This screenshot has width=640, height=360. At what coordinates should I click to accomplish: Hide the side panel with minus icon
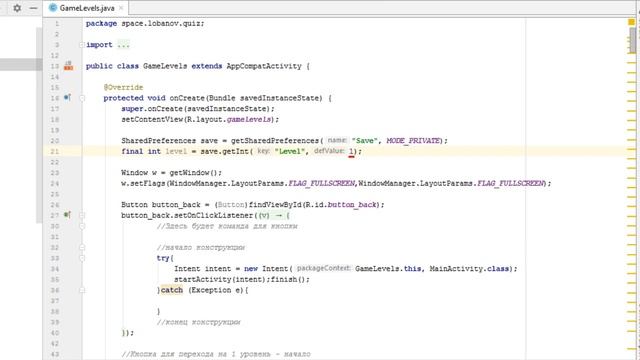pos(33,8)
